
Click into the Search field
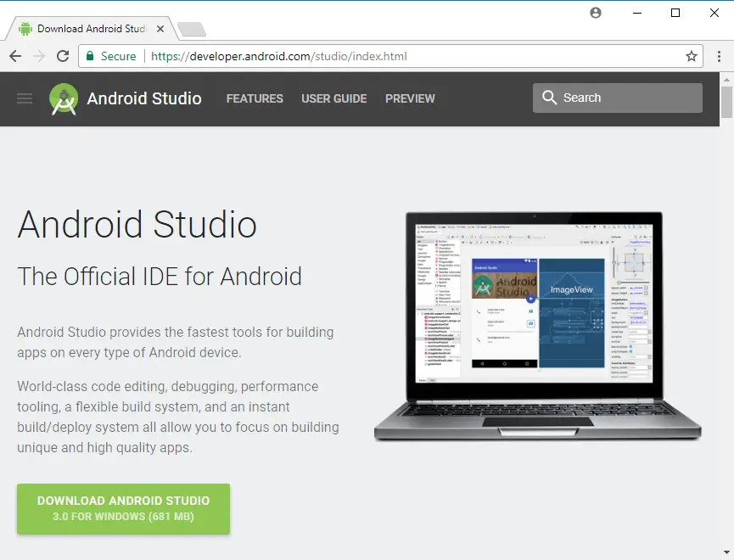(x=618, y=98)
